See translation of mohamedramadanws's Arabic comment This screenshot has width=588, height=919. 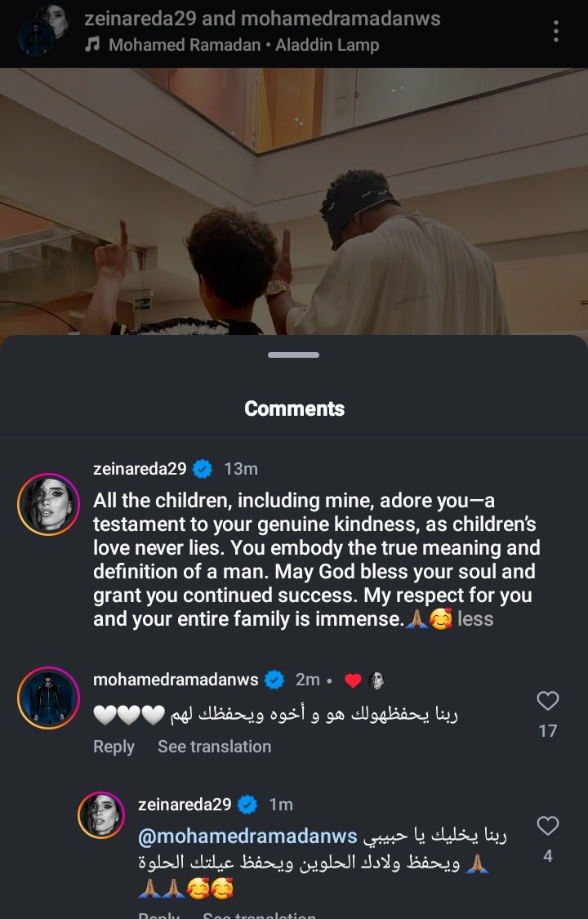point(214,747)
